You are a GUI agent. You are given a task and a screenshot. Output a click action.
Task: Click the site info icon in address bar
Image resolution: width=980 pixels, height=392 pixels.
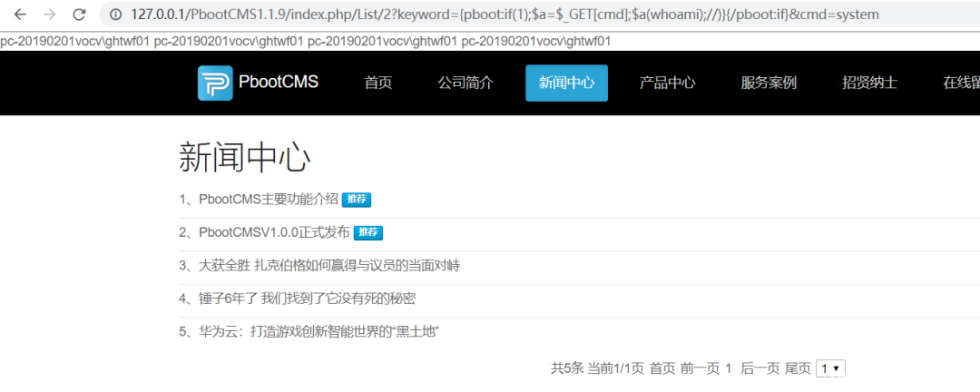tap(115, 15)
